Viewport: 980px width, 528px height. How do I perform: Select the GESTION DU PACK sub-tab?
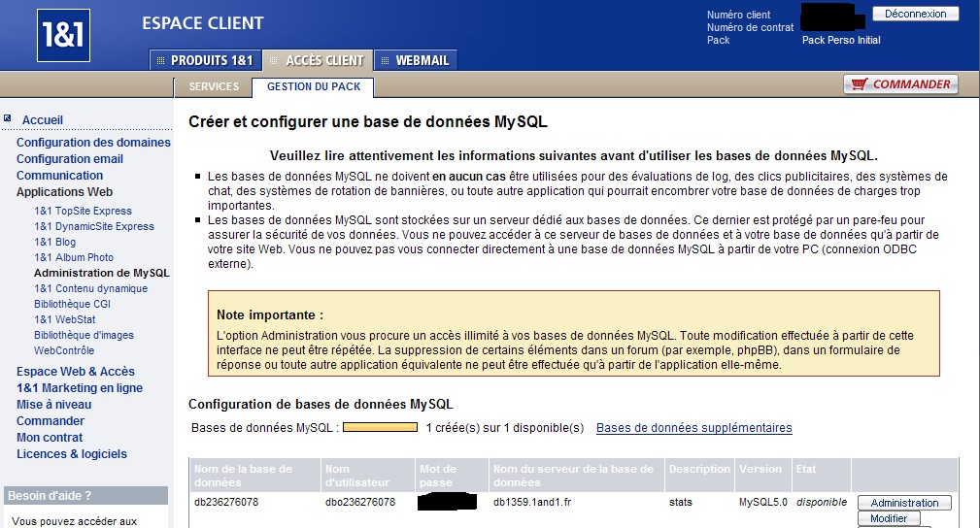(x=313, y=86)
